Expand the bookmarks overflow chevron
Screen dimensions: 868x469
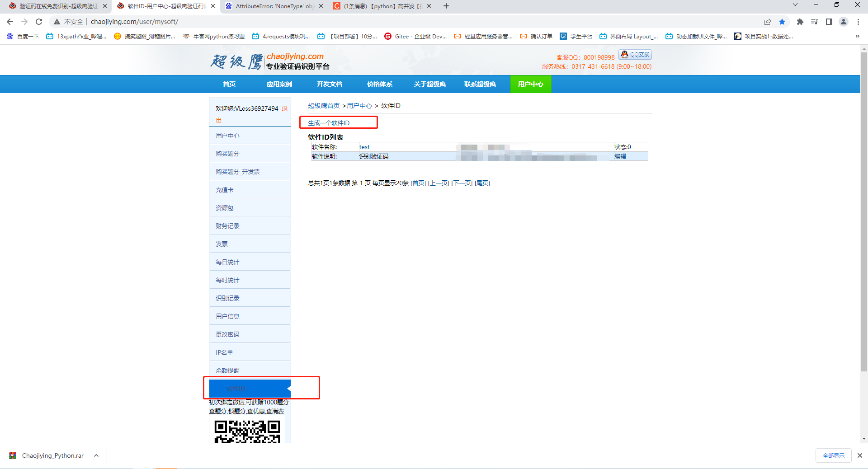tap(857, 36)
